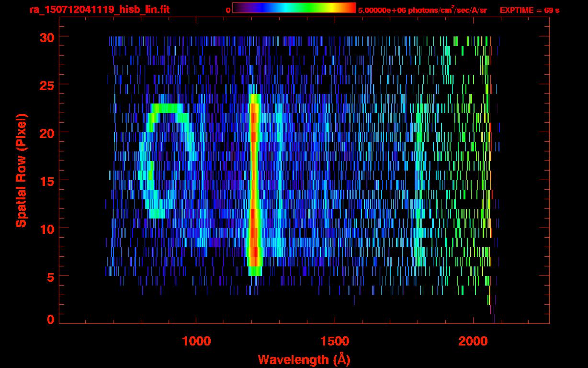
Task: Click the cyan vertical line near 1800 Å
Action: (x=420, y=184)
